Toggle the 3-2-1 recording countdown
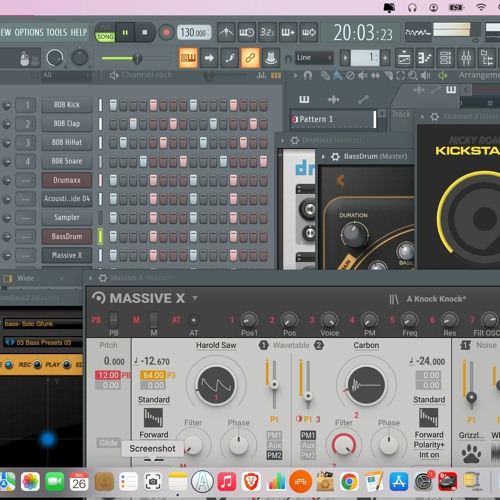The width and height of the screenshot is (500, 500). tap(267, 32)
